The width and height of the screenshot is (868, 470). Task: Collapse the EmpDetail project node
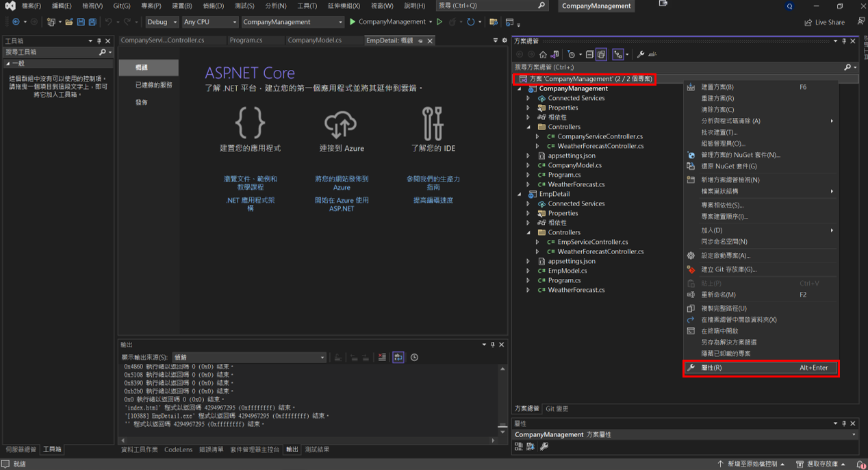(x=520, y=194)
